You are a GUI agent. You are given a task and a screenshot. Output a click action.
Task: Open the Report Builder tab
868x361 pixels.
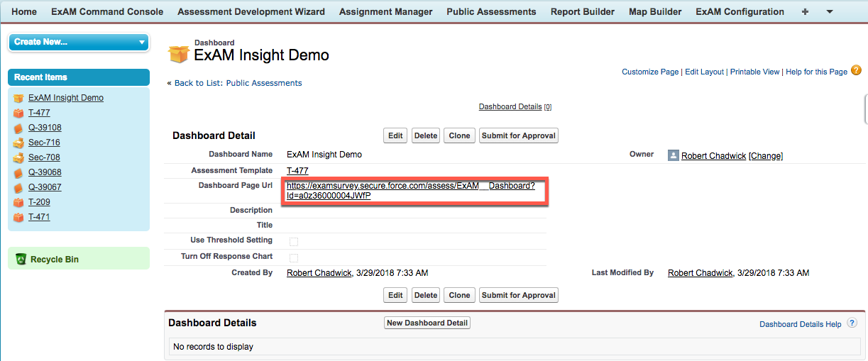pos(583,12)
